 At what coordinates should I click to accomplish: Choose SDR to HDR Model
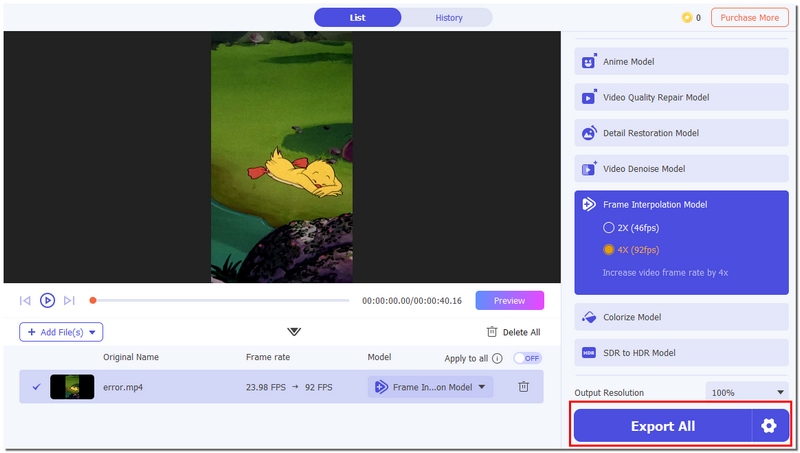[x=682, y=353]
